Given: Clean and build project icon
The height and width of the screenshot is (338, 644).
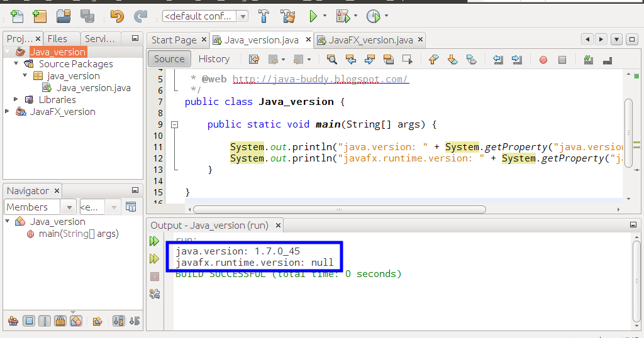Looking at the screenshot, I should (288, 16).
